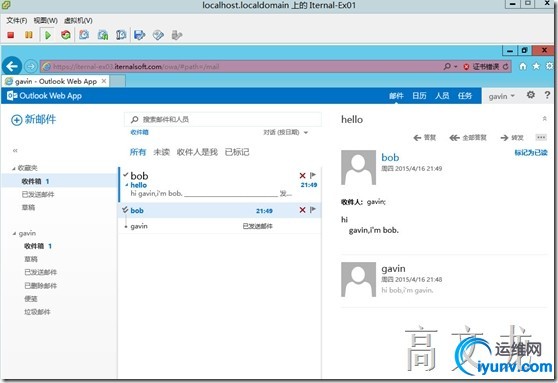558x383 pixels.
Task: Open the browser home page icon
Action: click(x=523, y=66)
